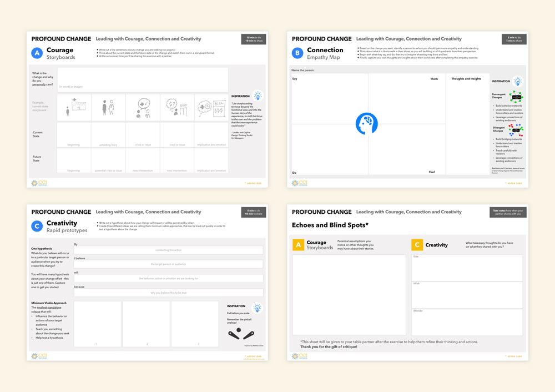555x392 pixels.
Task: Click the 'Rapid prototypes' subtitle
Action: pyautogui.click(x=67, y=230)
